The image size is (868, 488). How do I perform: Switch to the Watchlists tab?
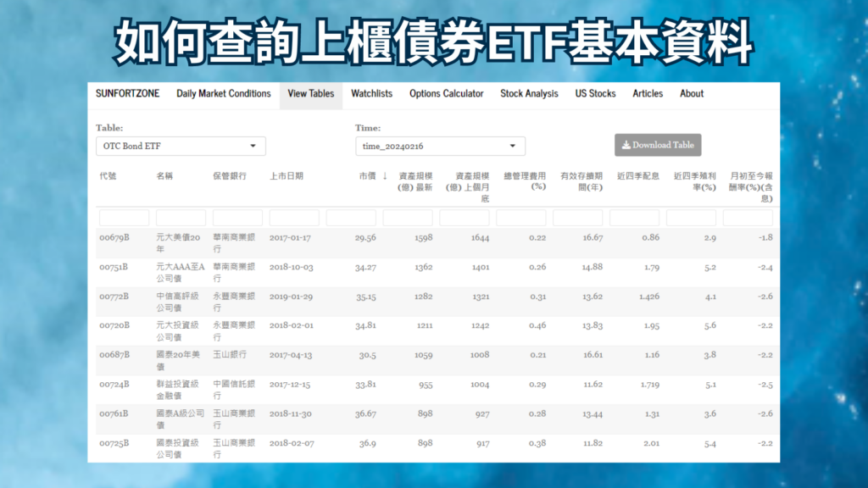pyautogui.click(x=371, y=94)
